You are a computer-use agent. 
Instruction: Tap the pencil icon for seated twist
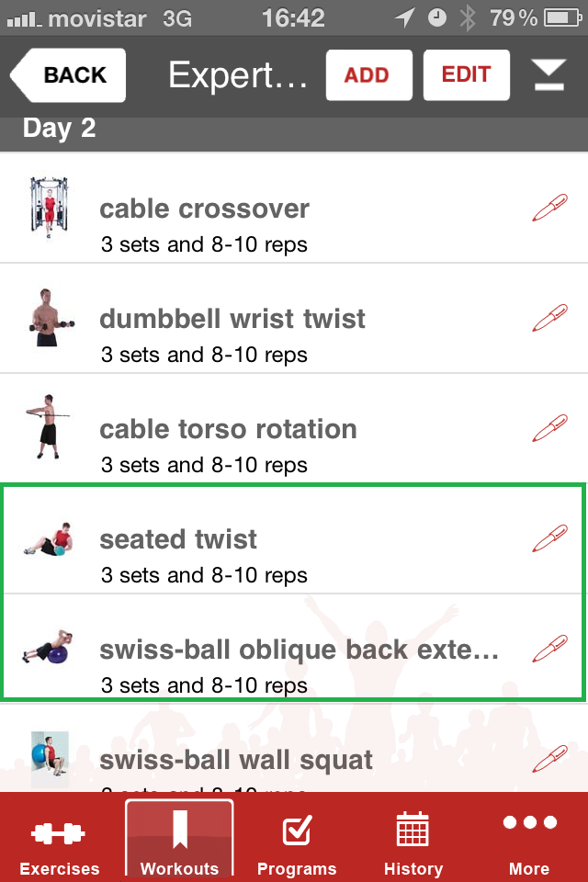[549, 538]
